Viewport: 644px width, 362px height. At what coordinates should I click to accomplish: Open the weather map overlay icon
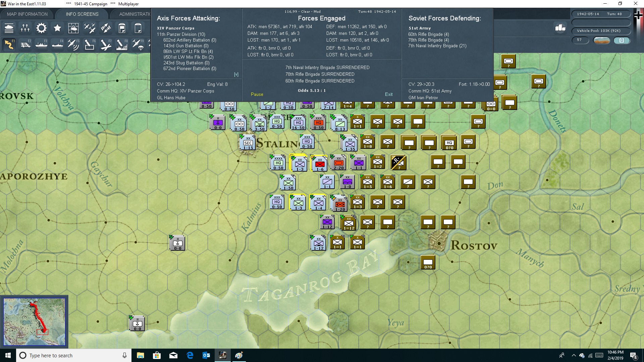pyautogui.click(x=73, y=28)
